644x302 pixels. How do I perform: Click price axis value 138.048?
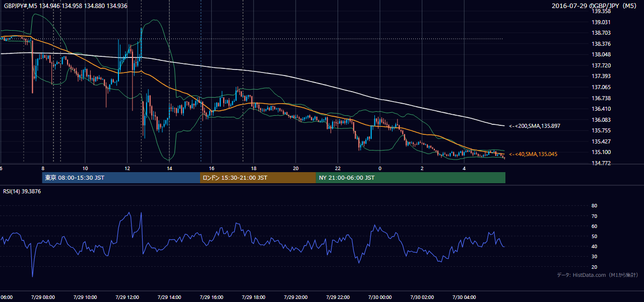point(601,54)
